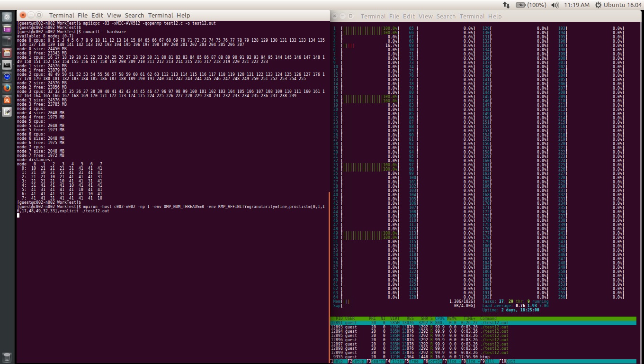Open the text editor dock icon
Image resolution: width=644 pixels, height=364 pixels.
tap(7, 112)
